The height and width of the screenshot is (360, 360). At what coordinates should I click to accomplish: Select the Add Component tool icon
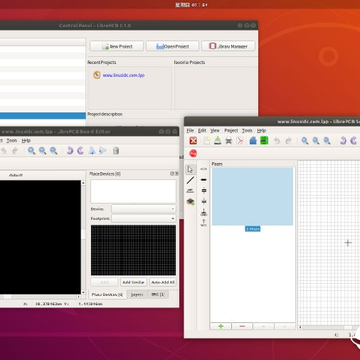click(190, 202)
